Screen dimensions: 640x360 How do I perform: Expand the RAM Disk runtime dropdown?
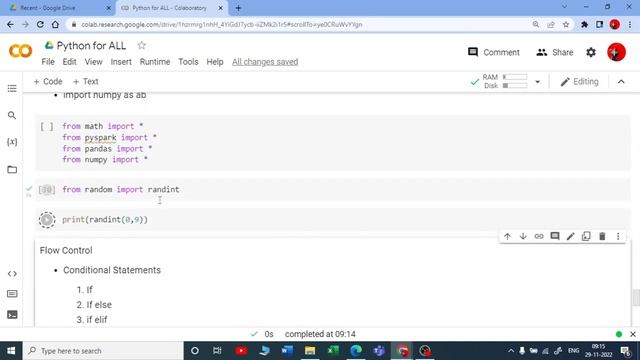pos(538,82)
